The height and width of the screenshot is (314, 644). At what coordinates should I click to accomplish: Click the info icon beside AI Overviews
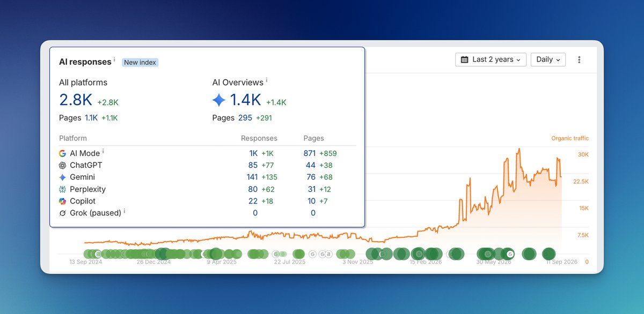click(x=267, y=80)
